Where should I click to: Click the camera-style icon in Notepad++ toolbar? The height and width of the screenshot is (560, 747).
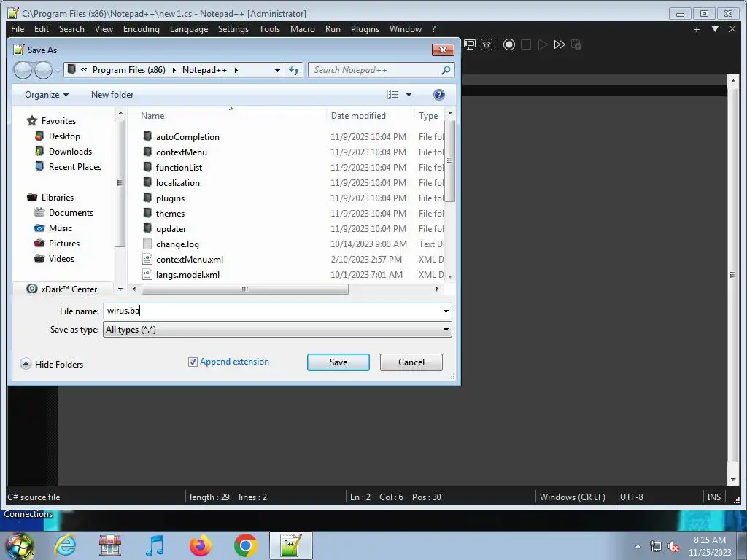pos(487,44)
